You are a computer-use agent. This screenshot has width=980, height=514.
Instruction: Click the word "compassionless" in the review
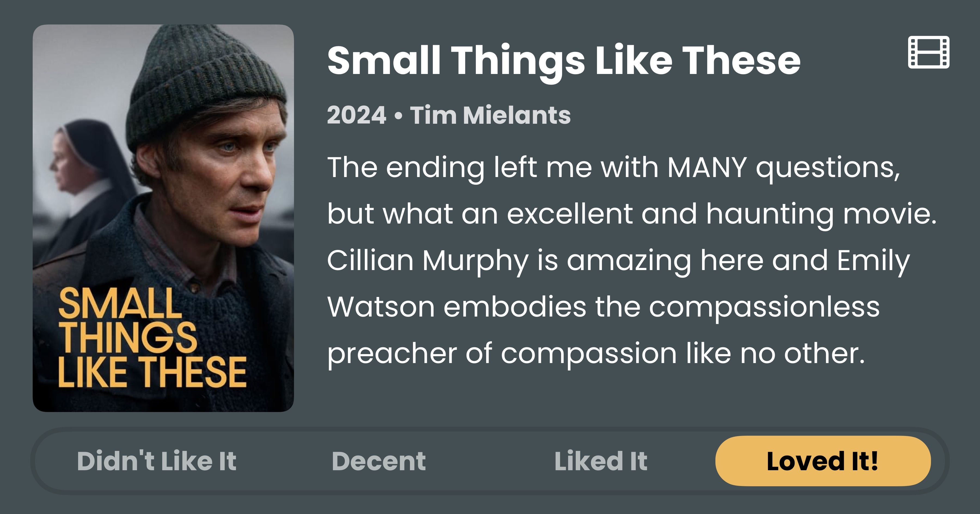coord(764,307)
